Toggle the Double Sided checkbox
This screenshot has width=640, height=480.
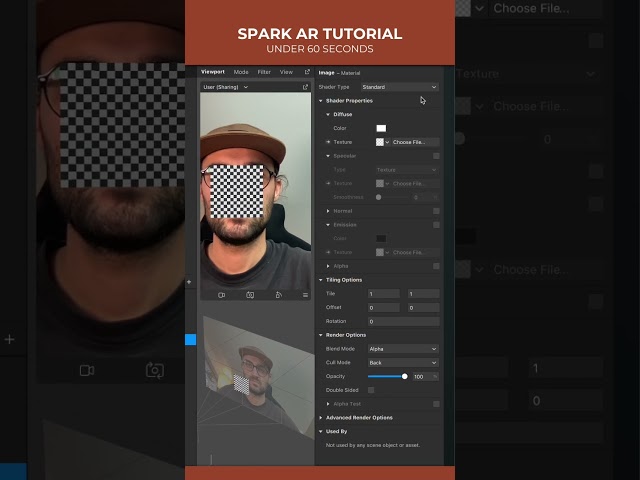pyautogui.click(x=371, y=390)
